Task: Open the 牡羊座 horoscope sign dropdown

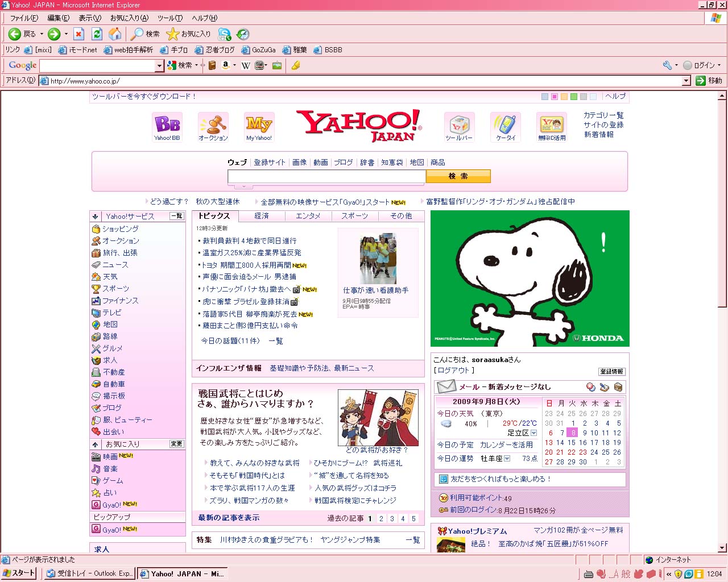Action: 507,459
